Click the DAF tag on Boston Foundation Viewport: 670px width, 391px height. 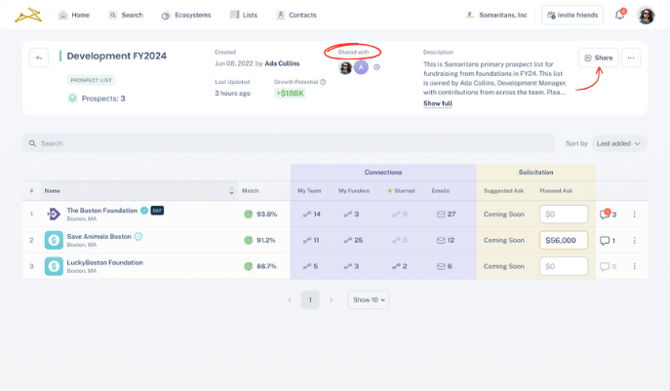(x=157, y=210)
